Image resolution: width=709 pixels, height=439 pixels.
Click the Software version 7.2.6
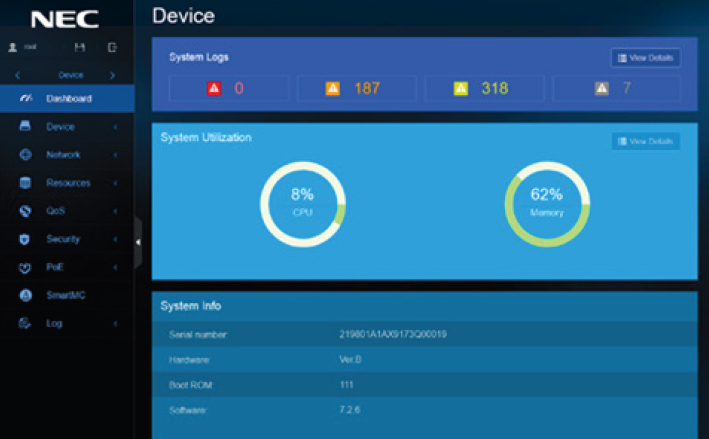tap(350, 410)
